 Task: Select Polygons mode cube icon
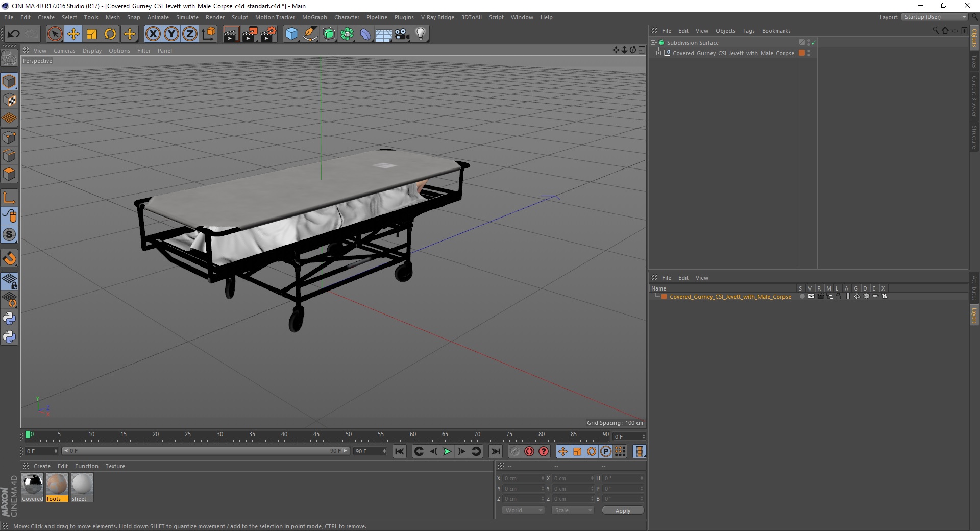[x=9, y=174]
